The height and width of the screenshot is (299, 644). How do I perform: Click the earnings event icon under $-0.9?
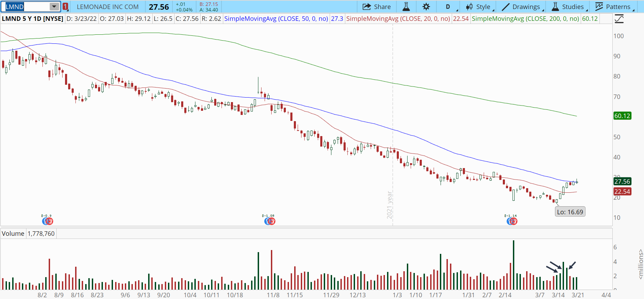[x=47, y=221]
